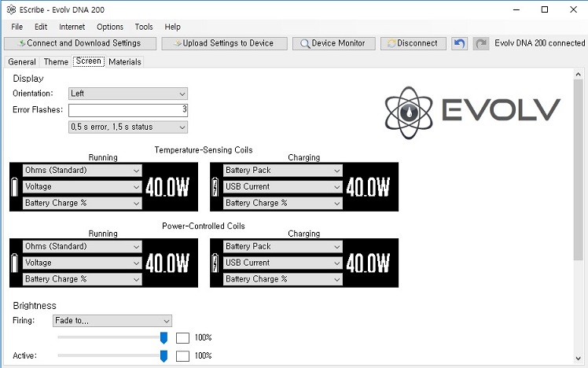Click the undo arrow icon in toolbar
Viewport: 588px width, 368px height.
(459, 43)
